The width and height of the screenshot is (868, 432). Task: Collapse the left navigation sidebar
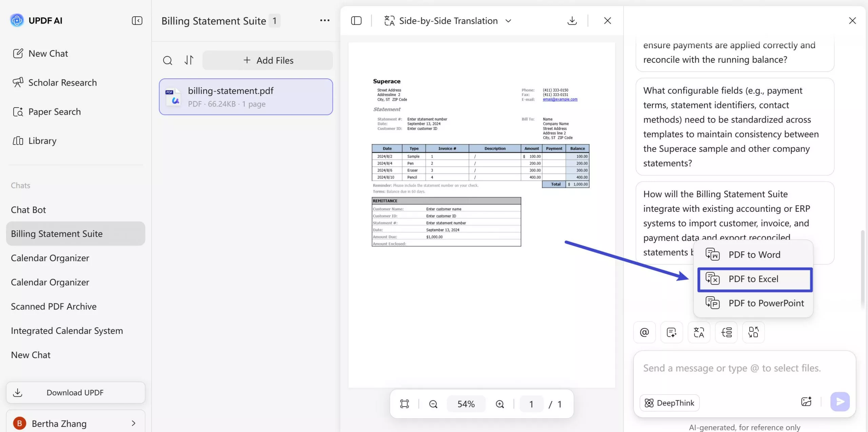tap(137, 20)
